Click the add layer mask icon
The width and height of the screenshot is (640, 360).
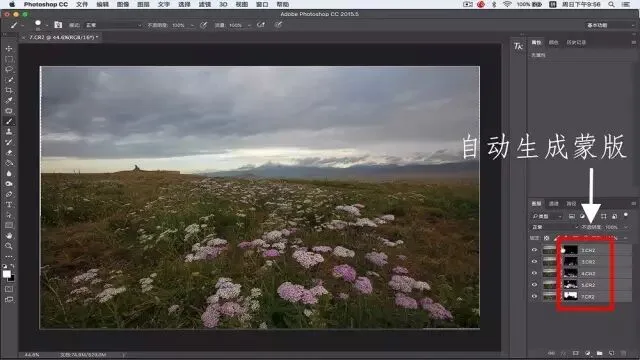pyautogui.click(x=576, y=353)
